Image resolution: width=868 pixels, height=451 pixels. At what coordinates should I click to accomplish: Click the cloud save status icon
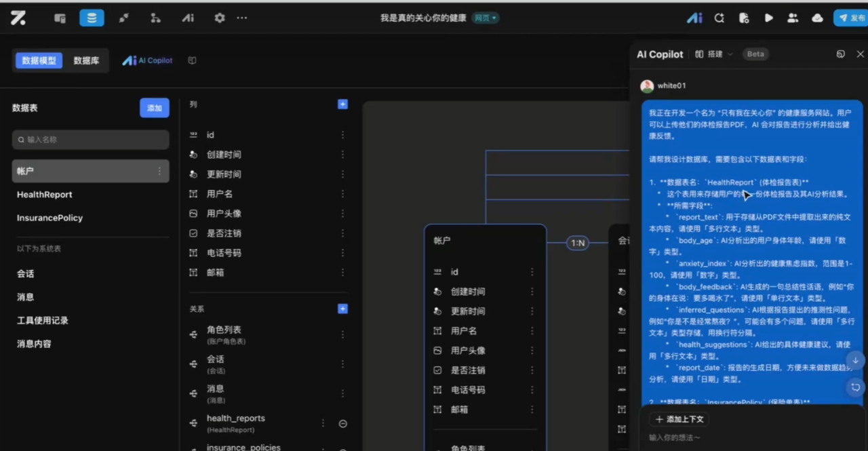817,18
